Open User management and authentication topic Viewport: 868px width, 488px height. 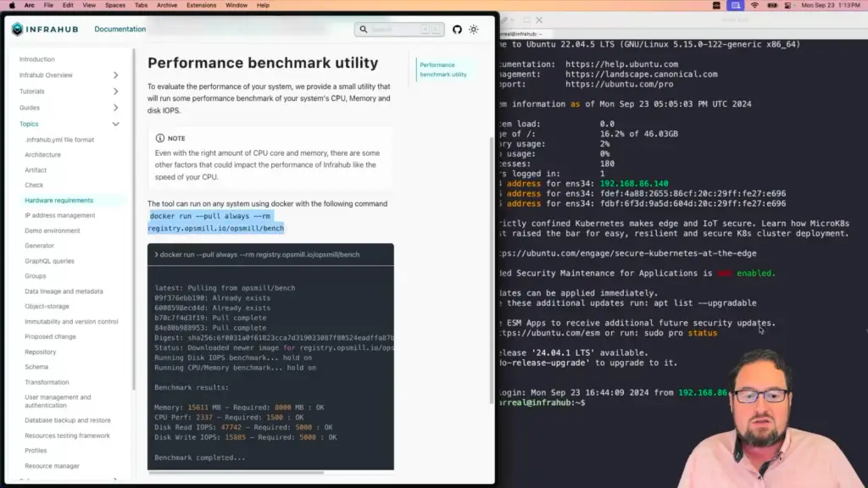58,401
